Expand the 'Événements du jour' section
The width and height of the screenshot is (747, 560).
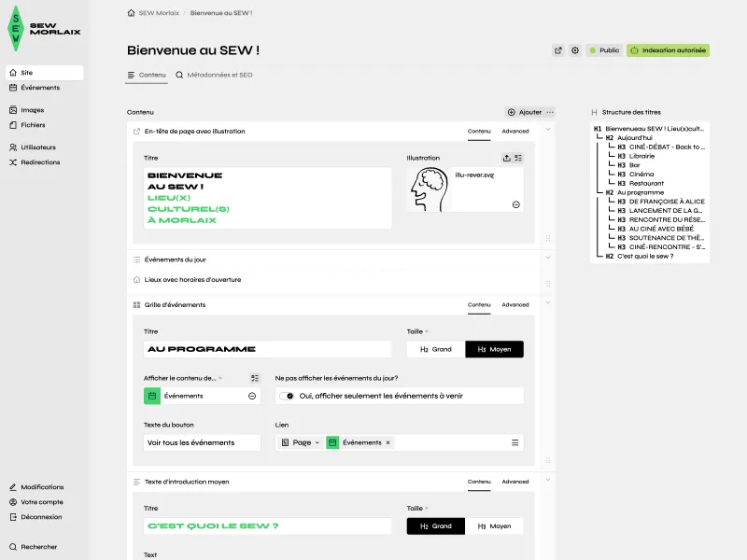click(547, 258)
